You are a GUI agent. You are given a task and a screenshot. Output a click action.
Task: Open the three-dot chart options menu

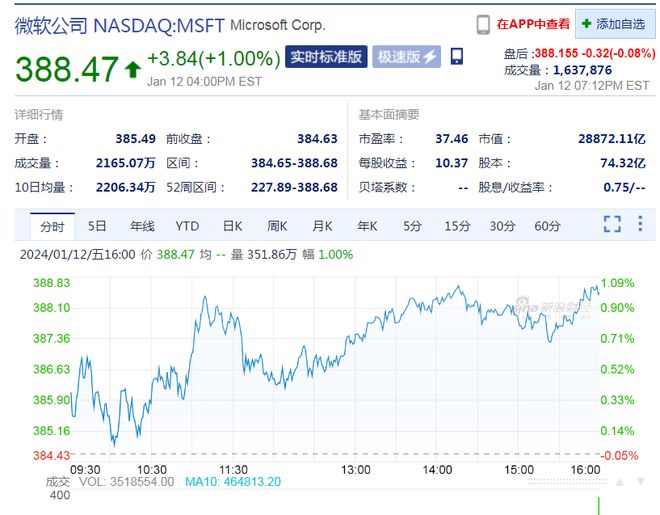640,223
